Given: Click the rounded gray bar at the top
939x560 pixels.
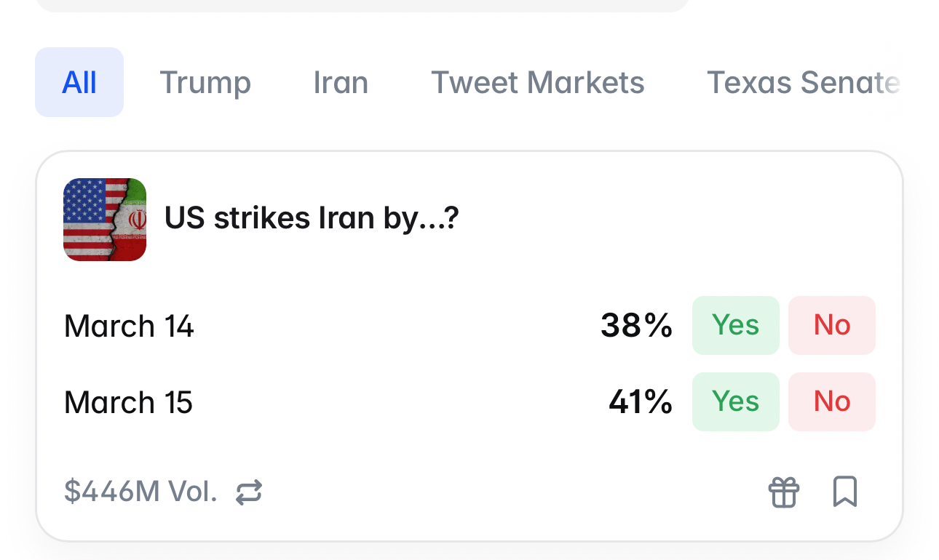Looking at the screenshot, I should [x=362, y=5].
